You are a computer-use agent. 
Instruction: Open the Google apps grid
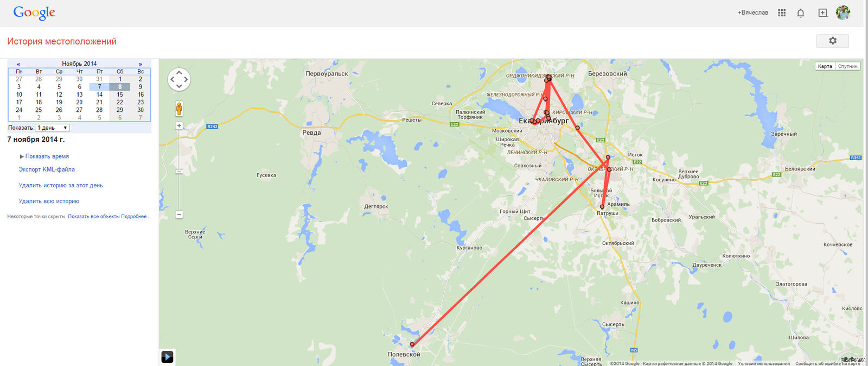coord(782,12)
